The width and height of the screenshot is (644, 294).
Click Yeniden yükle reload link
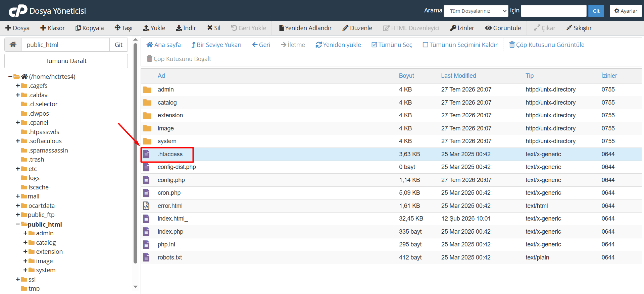[338, 45]
